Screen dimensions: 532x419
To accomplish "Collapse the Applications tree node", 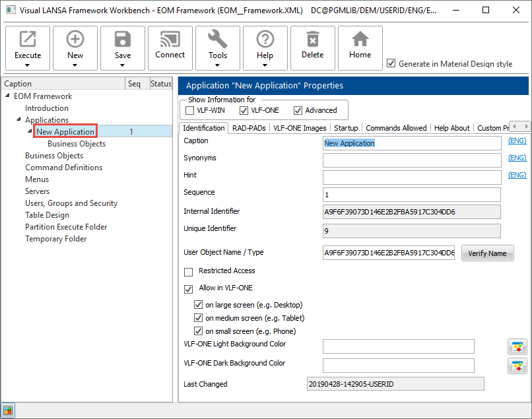I will pos(18,120).
